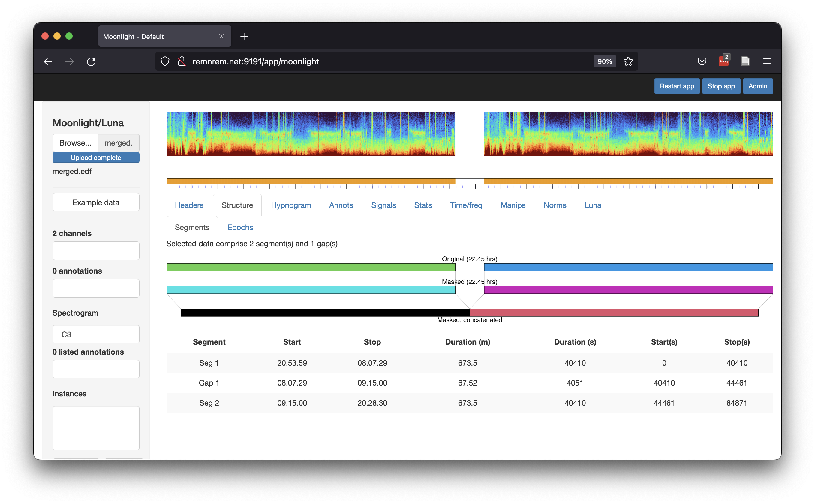Click the 90% zoom level indicator
This screenshot has height=504, width=815.
604,61
